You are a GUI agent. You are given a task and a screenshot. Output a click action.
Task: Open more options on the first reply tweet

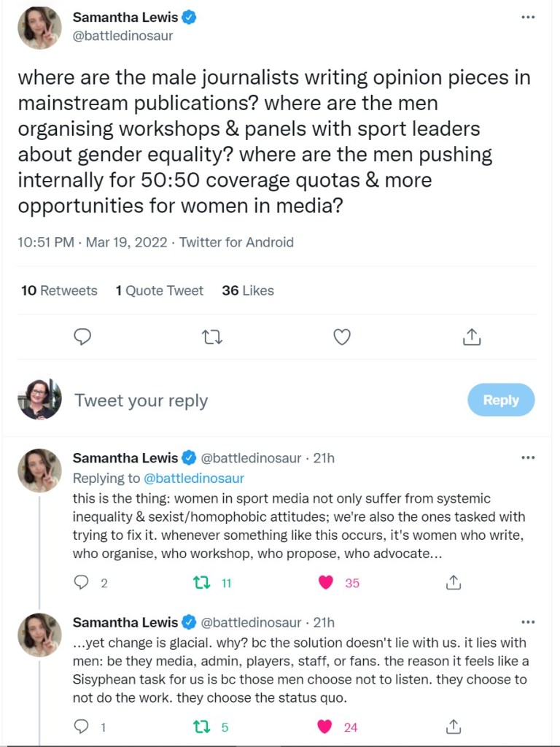coord(528,458)
